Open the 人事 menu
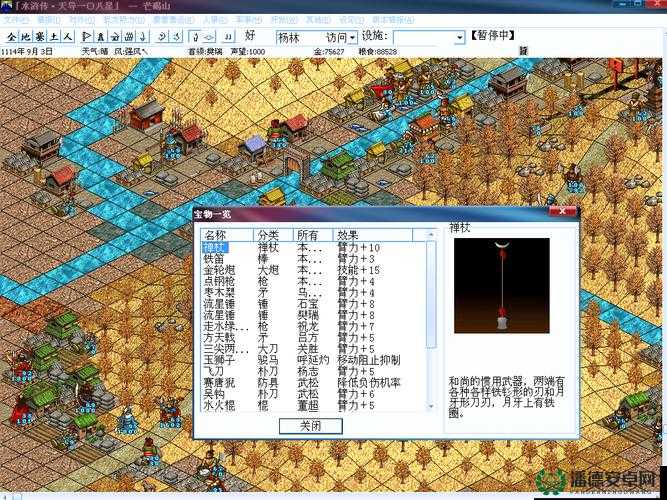Image resolution: width=667 pixels, height=500 pixels. pyautogui.click(x=214, y=20)
